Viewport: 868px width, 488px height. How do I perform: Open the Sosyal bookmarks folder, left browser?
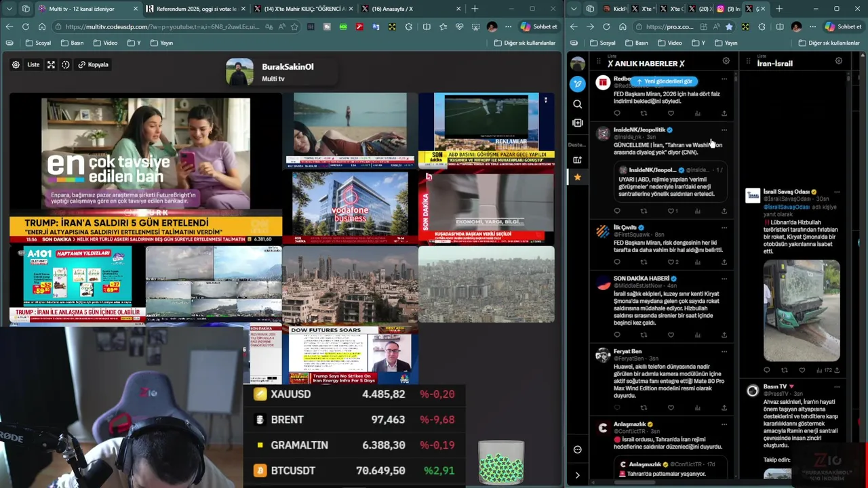(x=38, y=43)
